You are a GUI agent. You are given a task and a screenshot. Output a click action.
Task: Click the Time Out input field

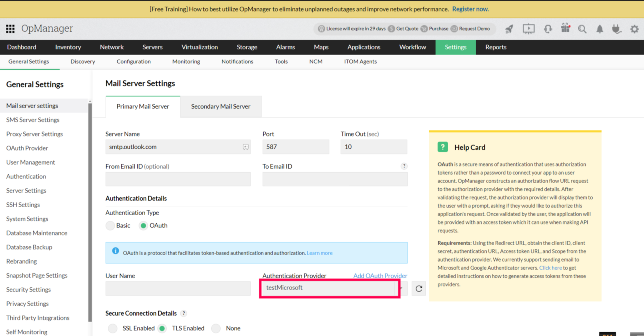pos(374,147)
